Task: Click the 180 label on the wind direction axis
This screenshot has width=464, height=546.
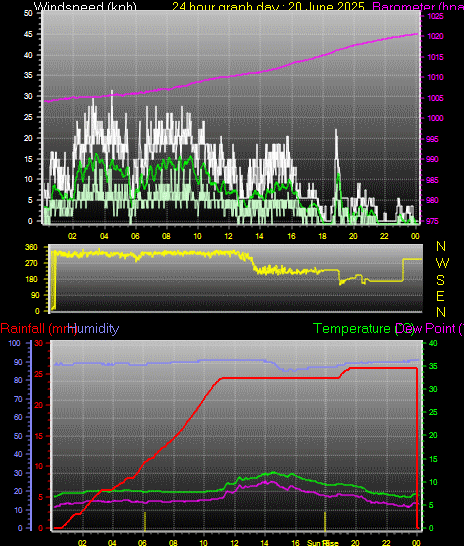Action: (x=31, y=279)
